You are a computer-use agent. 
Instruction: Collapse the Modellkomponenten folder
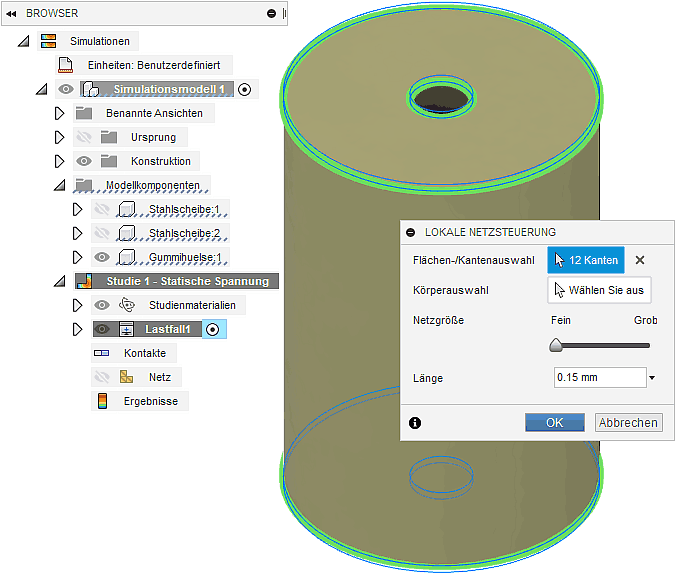pos(59,185)
